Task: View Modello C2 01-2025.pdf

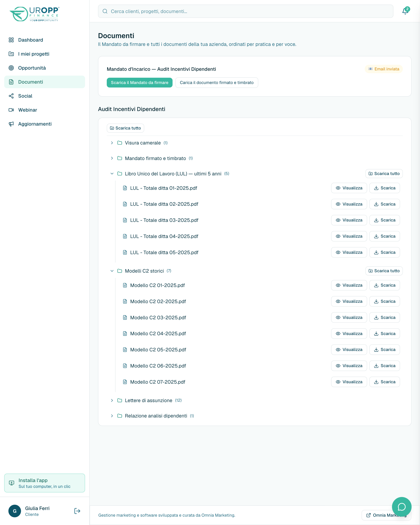Action: point(349,285)
